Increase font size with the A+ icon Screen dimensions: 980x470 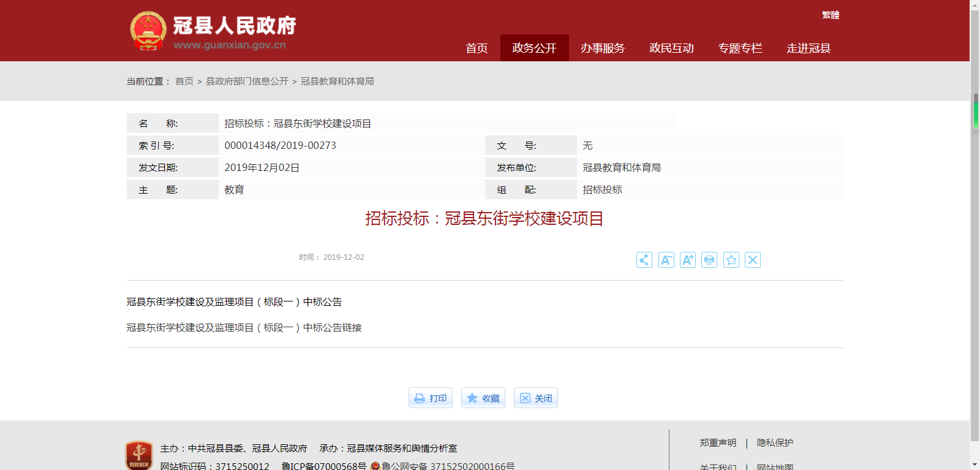(x=688, y=260)
